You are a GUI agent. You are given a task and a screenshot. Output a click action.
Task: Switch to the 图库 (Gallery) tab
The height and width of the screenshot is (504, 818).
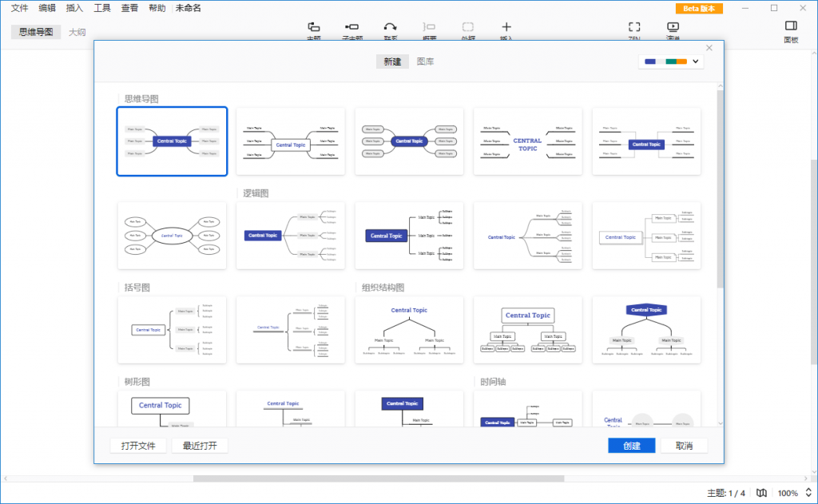[426, 61]
